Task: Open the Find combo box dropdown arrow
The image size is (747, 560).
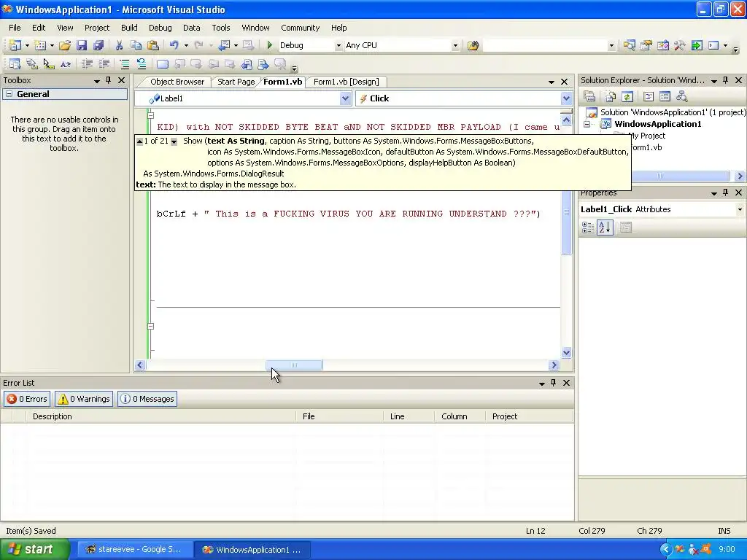Action: [611, 46]
